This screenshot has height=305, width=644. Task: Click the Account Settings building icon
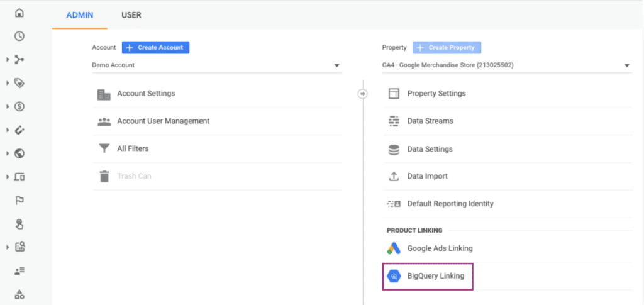coord(104,94)
